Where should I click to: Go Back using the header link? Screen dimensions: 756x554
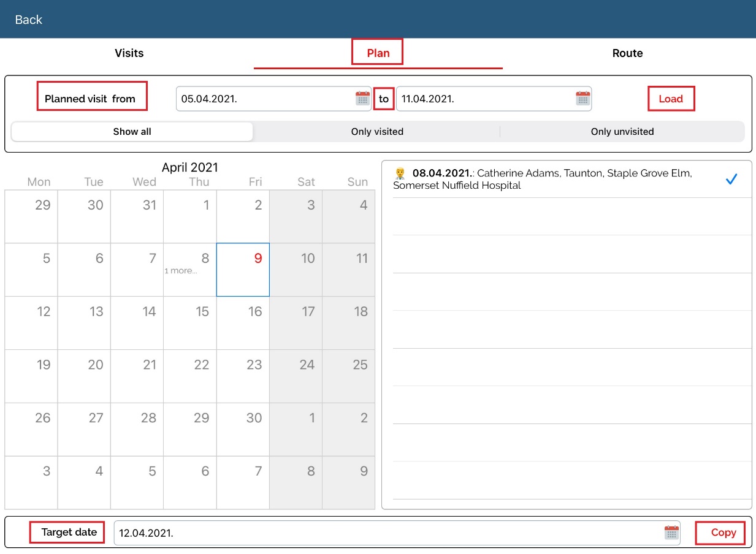28,20
